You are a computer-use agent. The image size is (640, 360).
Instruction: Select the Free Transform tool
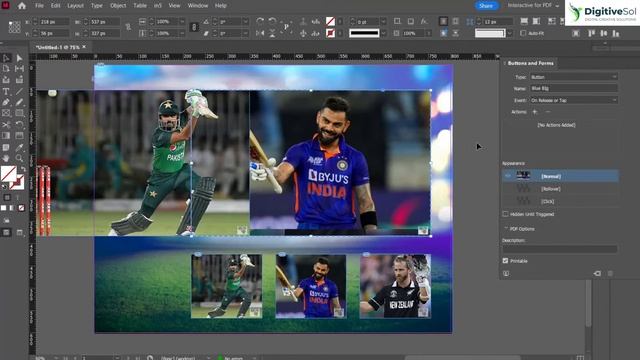click(19, 124)
